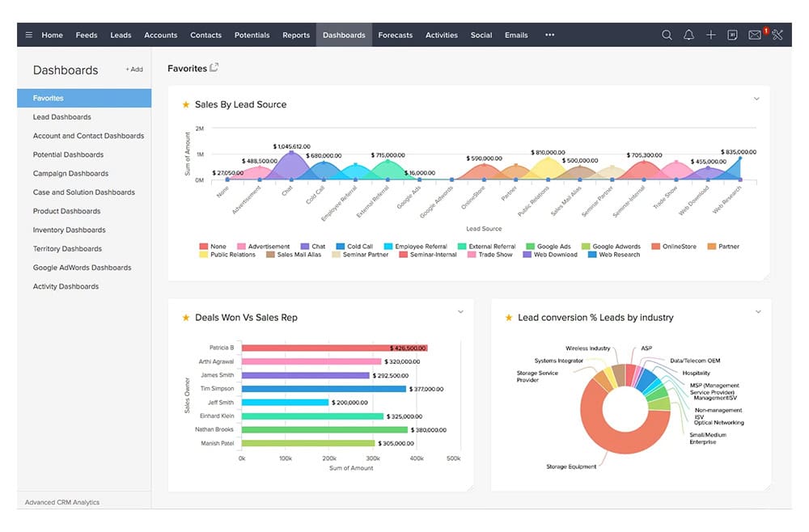Open the setup tools wrench icon
The image size is (809, 532).
(x=777, y=35)
